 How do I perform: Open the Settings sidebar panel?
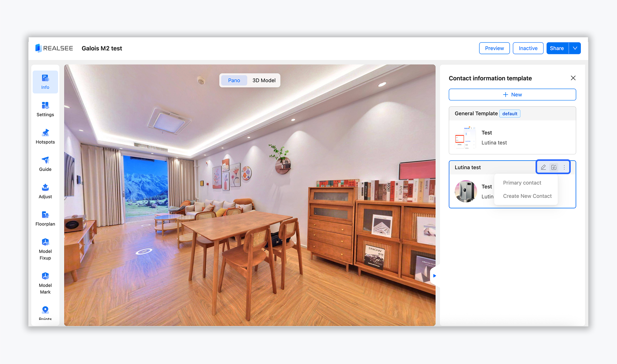(x=45, y=109)
